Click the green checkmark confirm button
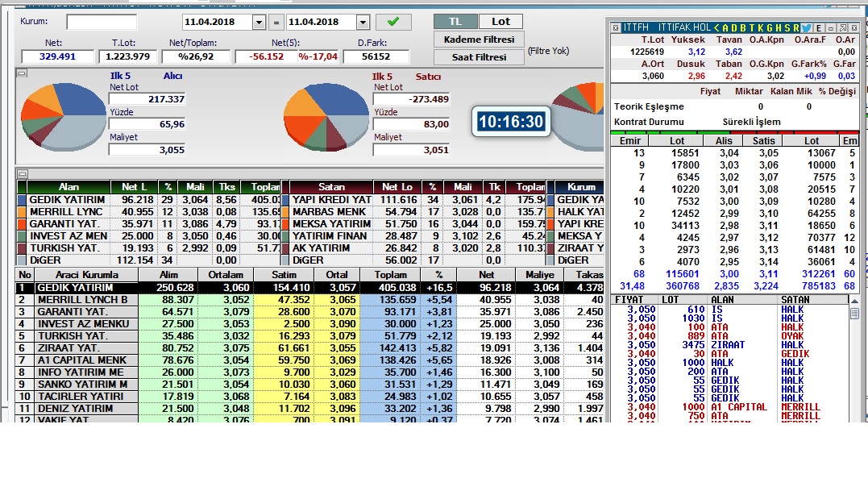This screenshot has height=495, width=868. point(393,22)
